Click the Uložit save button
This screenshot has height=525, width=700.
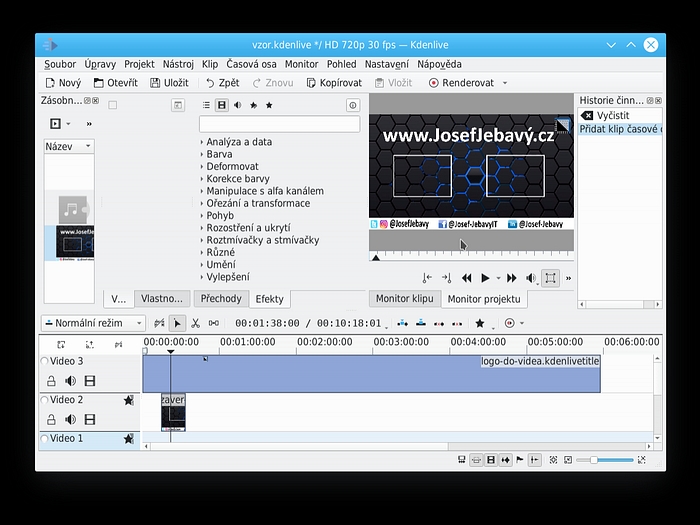169,83
